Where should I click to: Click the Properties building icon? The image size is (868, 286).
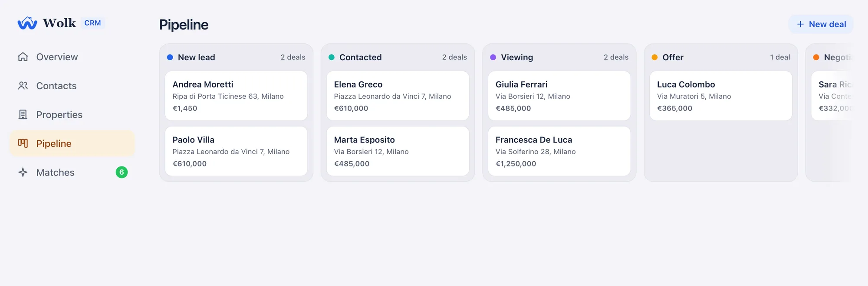[x=23, y=114]
